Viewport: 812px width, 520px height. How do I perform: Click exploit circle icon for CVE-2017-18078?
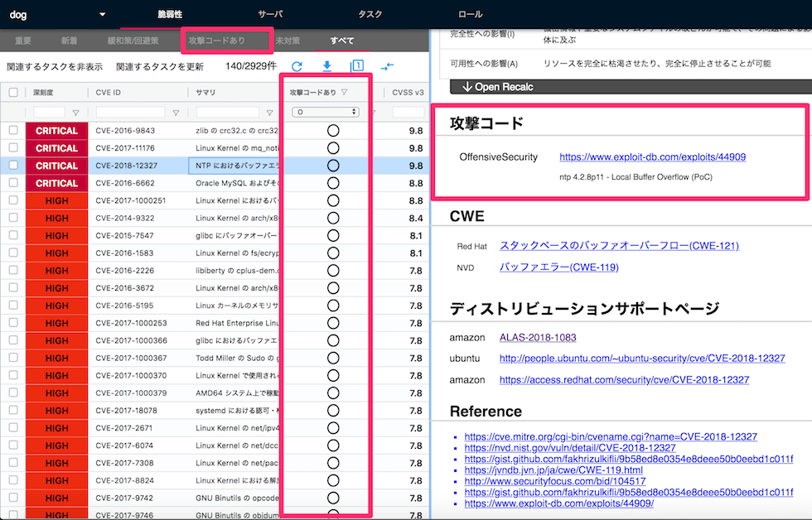(333, 411)
